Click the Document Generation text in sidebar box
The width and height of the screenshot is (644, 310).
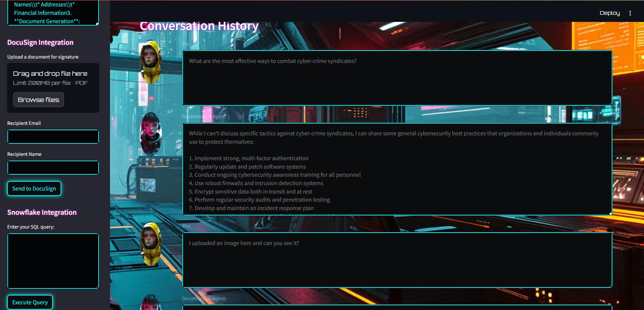pyautogui.click(x=47, y=21)
